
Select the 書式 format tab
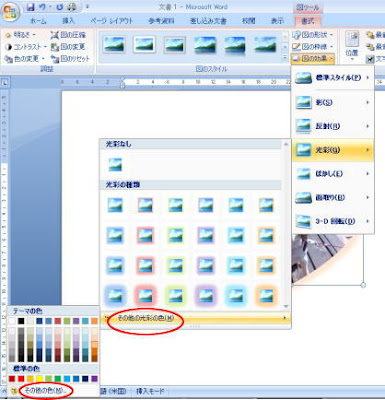(x=307, y=21)
